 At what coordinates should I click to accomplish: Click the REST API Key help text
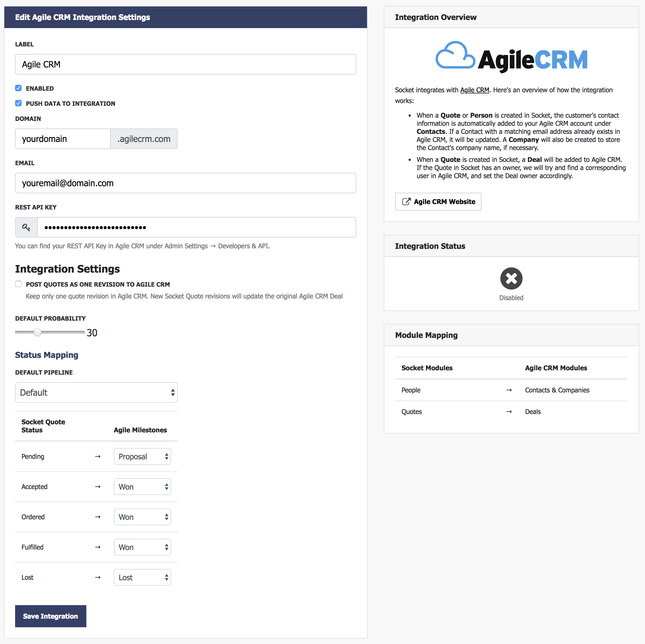[x=142, y=246]
